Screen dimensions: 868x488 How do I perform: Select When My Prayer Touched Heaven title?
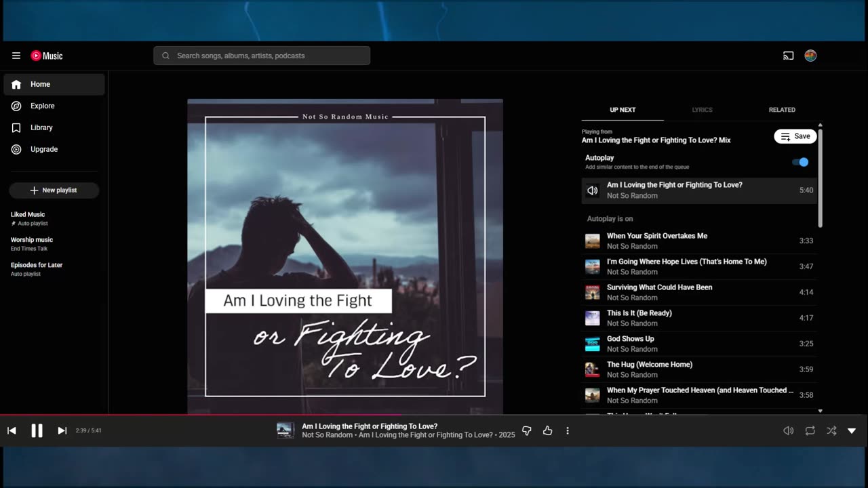700,390
